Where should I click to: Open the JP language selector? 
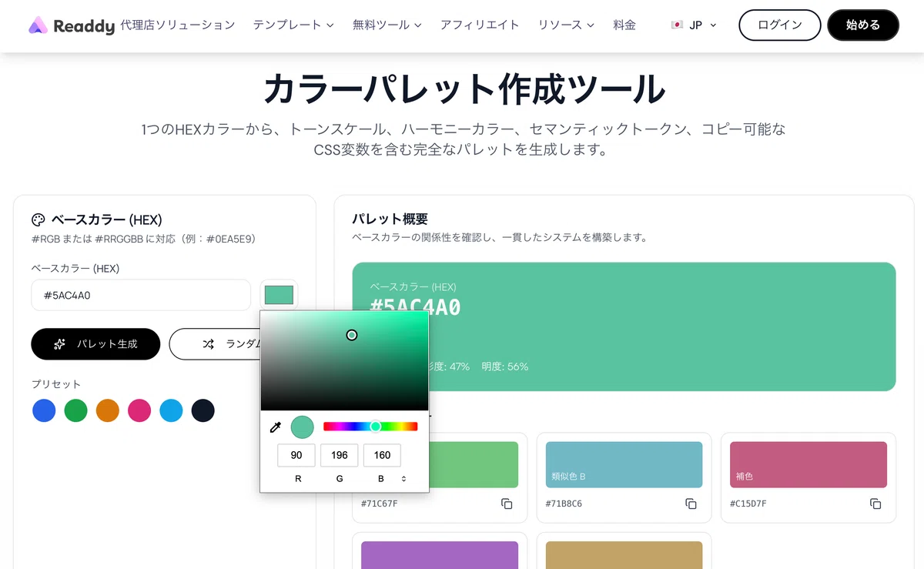pos(694,25)
